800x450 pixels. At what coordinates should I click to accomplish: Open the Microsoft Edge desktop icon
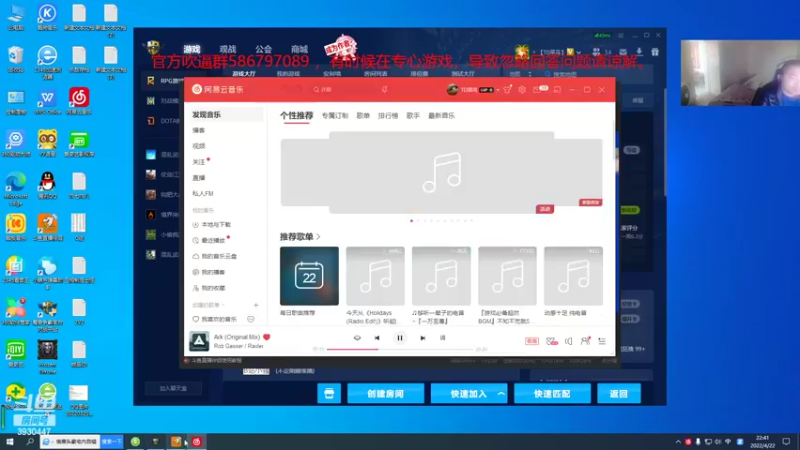coord(16,189)
